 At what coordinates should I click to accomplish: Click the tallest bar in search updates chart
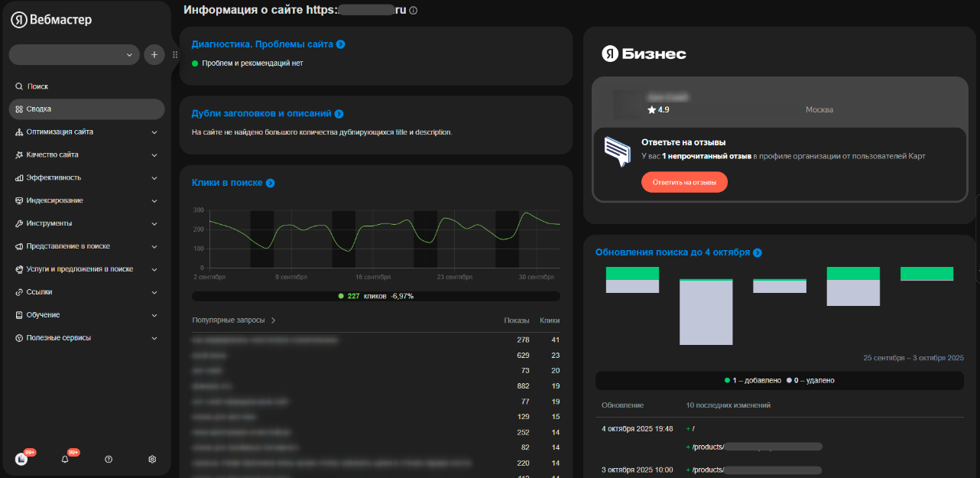[x=706, y=312]
